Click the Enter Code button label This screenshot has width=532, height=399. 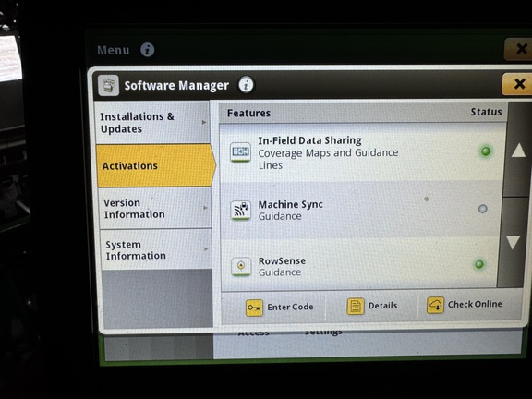[290, 307]
